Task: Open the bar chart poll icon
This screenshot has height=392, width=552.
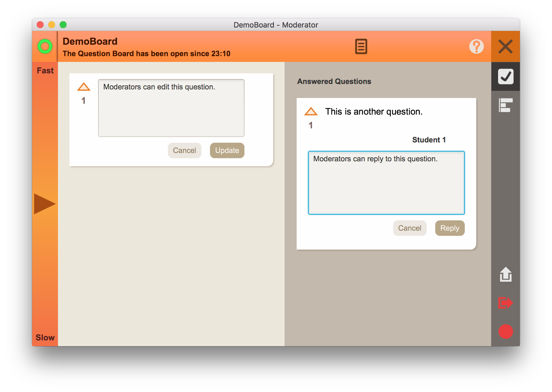Action: coord(506,105)
